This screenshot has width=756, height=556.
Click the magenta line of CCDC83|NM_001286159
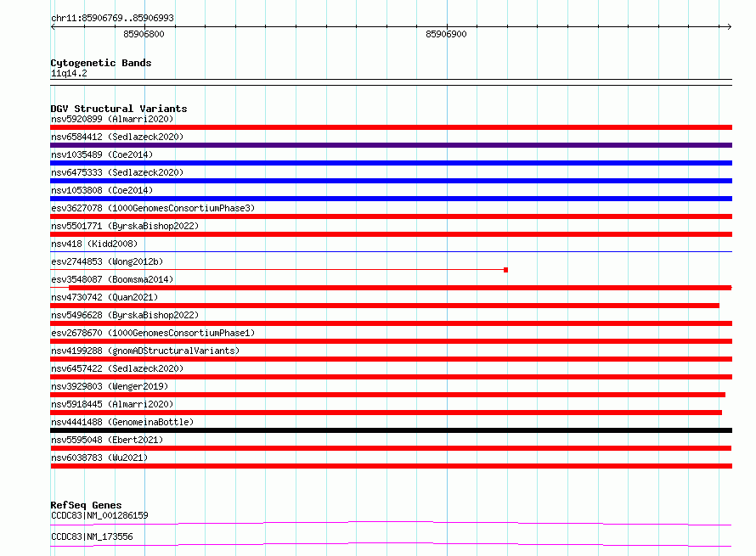click(391, 523)
